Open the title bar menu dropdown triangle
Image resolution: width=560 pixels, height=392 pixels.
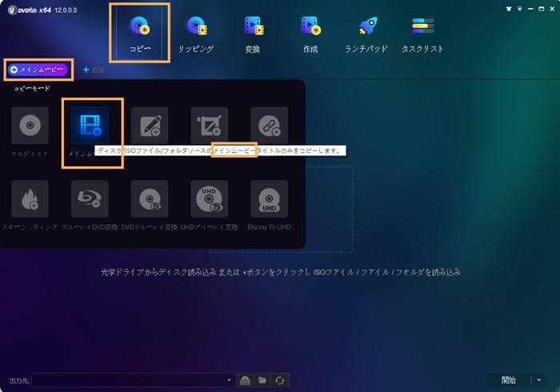coord(520,9)
